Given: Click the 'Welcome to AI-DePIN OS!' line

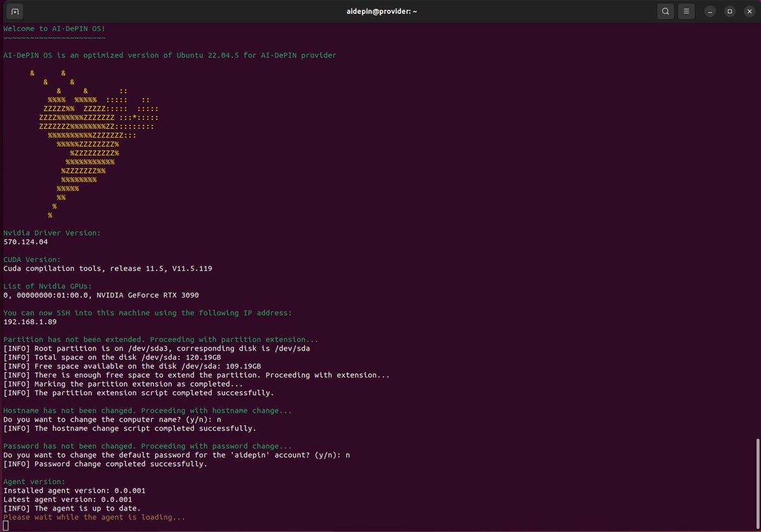Looking at the screenshot, I should (55, 29).
